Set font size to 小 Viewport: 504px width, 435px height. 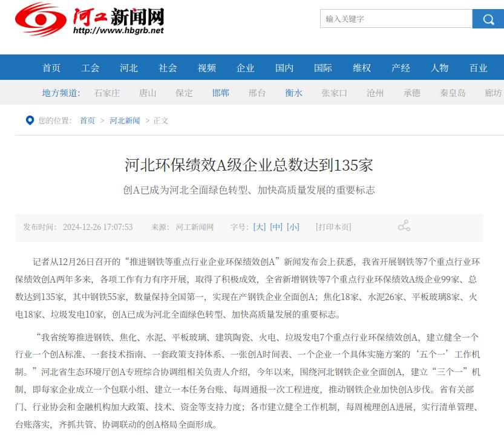point(293,227)
